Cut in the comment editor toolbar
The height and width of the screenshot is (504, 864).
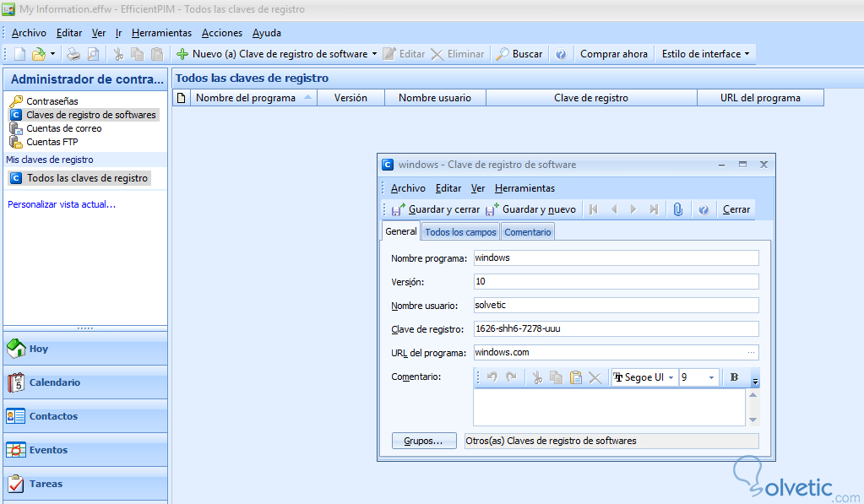536,377
